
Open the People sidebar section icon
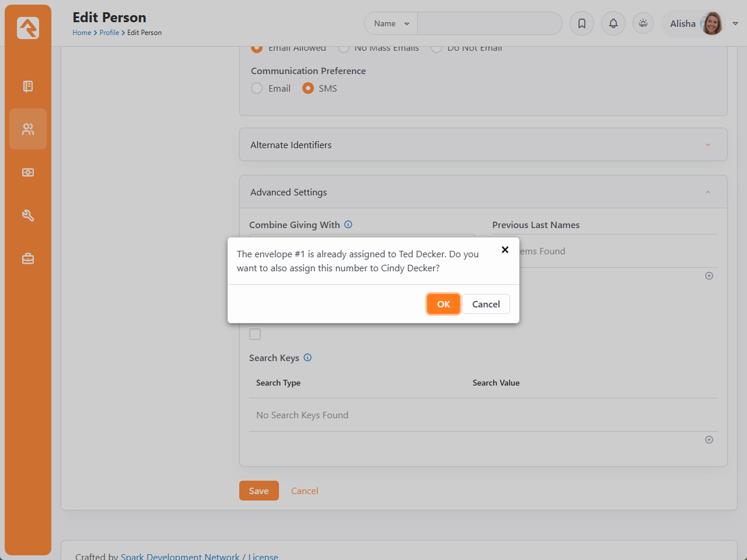pyautogui.click(x=28, y=129)
